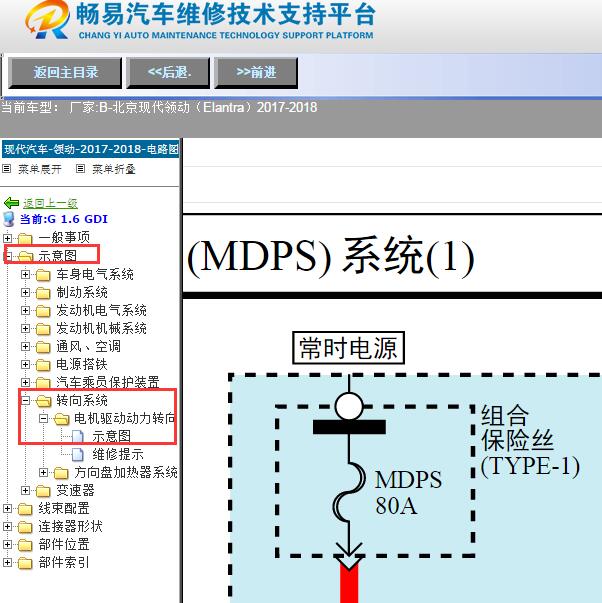This screenshot has width=602, height=603.
Task: Click the (MDPS) 系统(1) diagram title
Action: point(331,256)
